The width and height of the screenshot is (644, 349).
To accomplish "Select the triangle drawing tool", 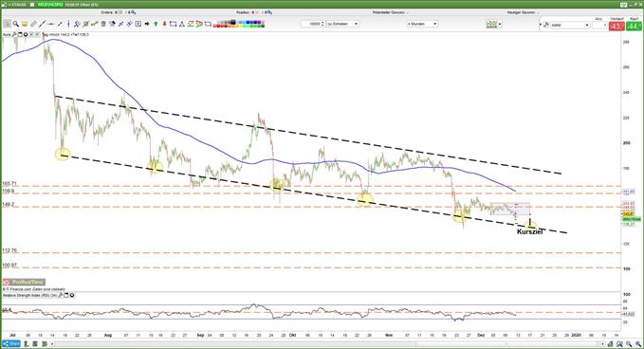I will point(181,24).
